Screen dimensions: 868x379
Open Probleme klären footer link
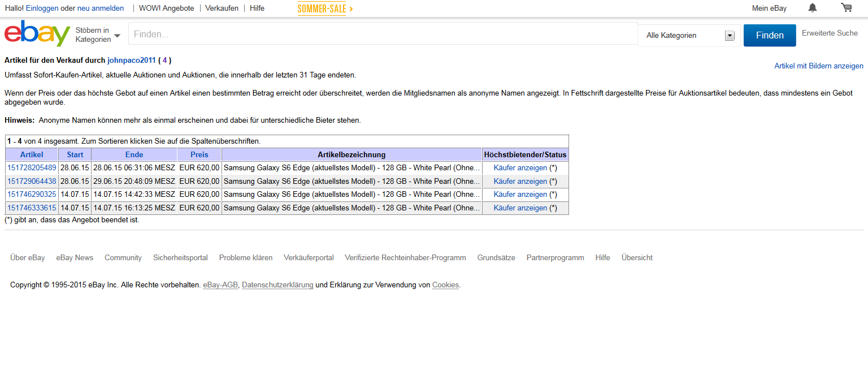pos(246,258)
